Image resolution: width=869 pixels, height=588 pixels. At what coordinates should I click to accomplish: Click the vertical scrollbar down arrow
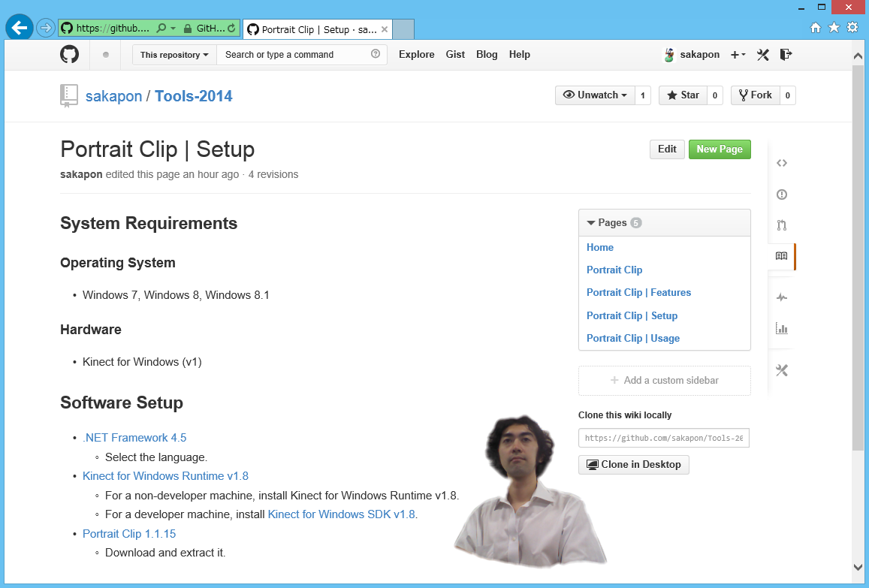[858, 567]
